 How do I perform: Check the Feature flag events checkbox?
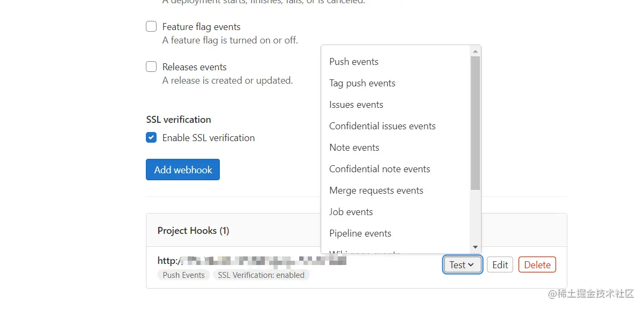[151, 26]
